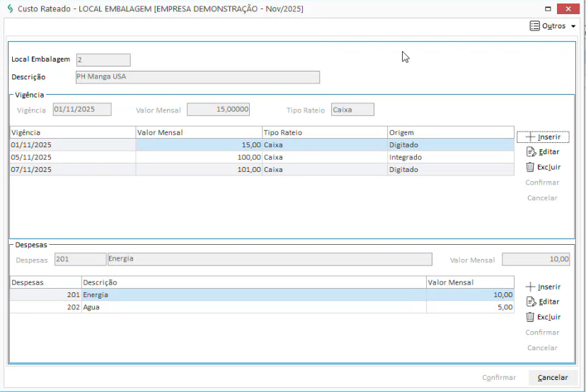Viewport: 586px width, 392px height.
Task: Click Editar icon in Despesas section
Action: pos(530,302)
